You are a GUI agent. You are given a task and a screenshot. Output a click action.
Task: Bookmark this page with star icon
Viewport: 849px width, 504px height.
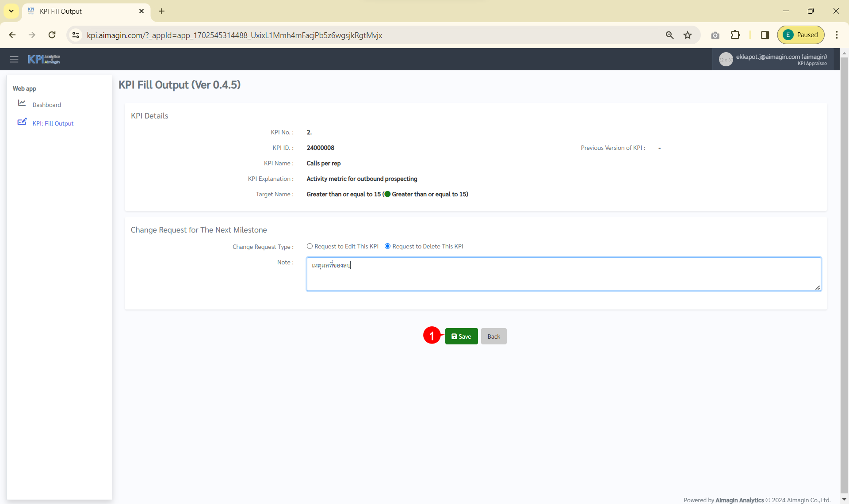(x=688, y=35)
